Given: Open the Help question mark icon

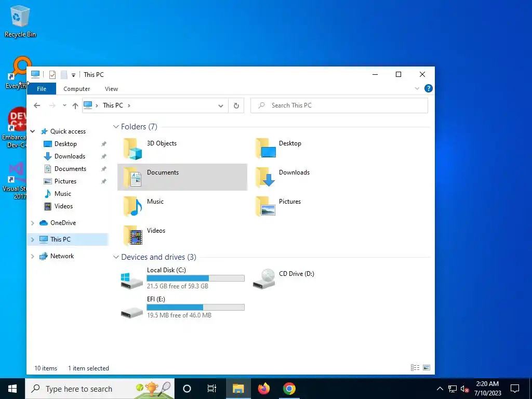Looking at the screenshot, I should (429, 88).
